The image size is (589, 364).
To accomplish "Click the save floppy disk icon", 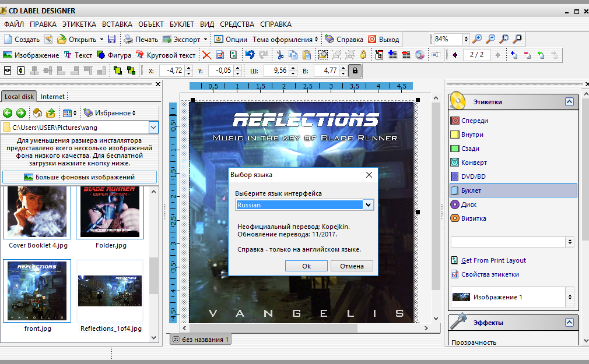I will point(111,39).
